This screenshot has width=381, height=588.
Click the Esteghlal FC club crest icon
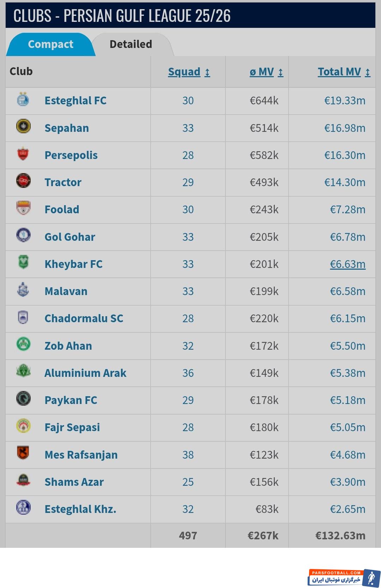pyautogui.click(x=23, y=99)
